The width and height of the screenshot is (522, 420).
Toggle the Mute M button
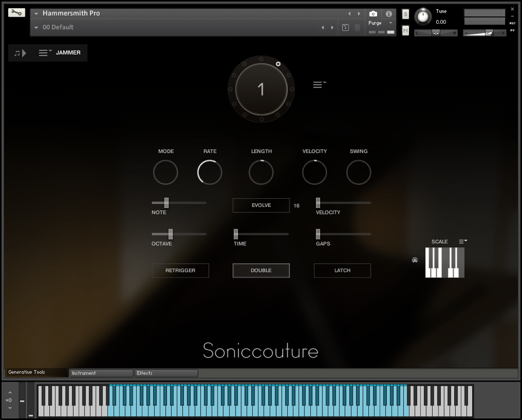click(x=405, y=30)
